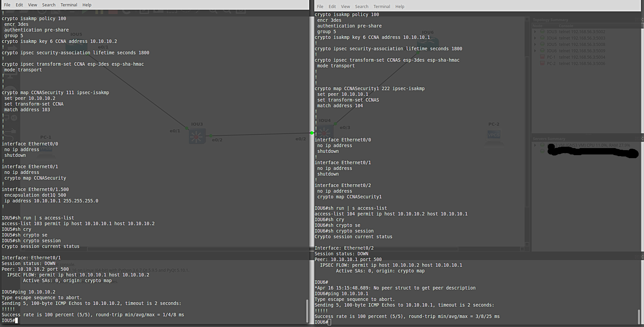Click GNS3 canvas scroll-up arrow button
The width and height of the screenshot is (644, 327).
527,19
